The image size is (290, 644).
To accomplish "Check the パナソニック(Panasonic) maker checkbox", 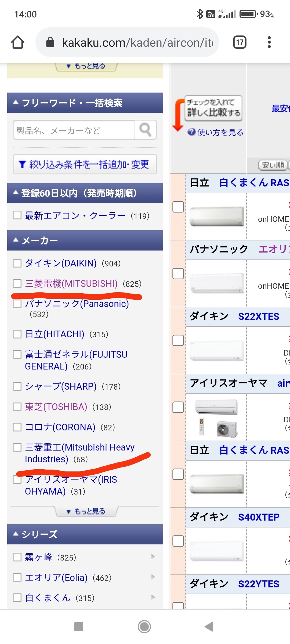I will 17,304.
